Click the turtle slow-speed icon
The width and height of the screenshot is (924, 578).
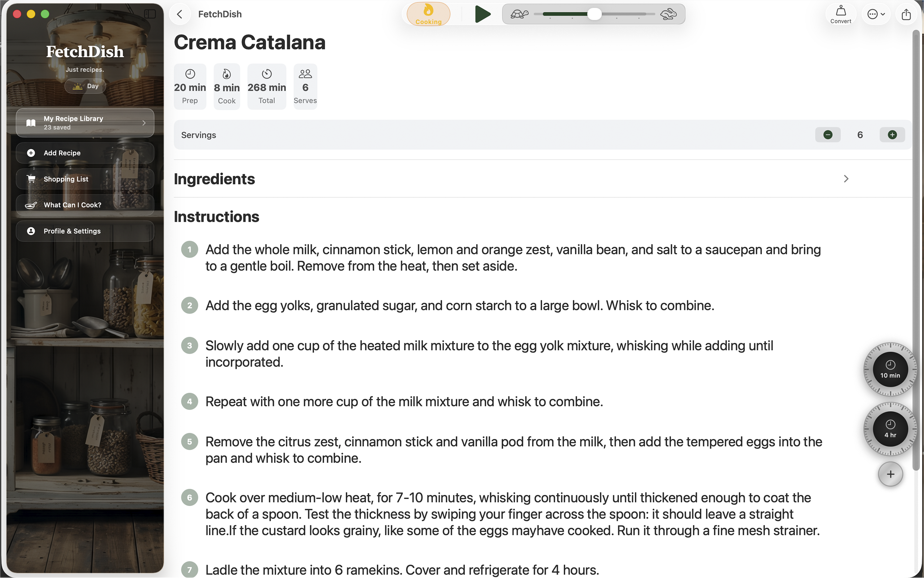pyautogui.click(x=519, y=14)
